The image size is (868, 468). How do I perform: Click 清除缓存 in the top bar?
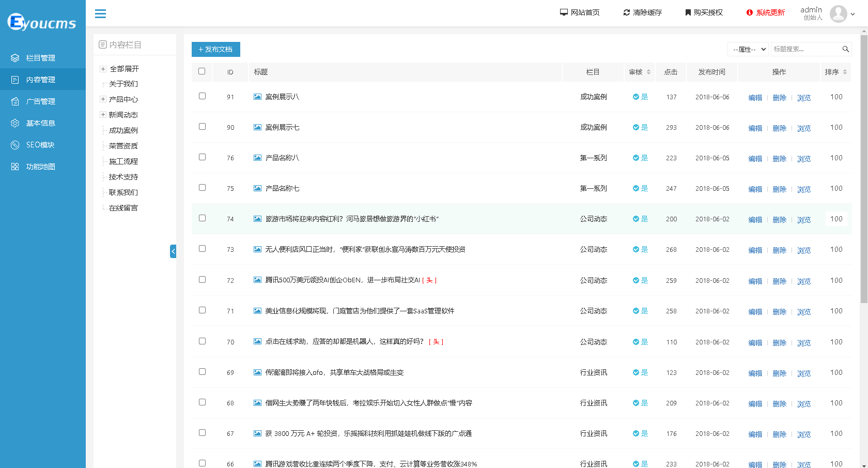(643, 12)
